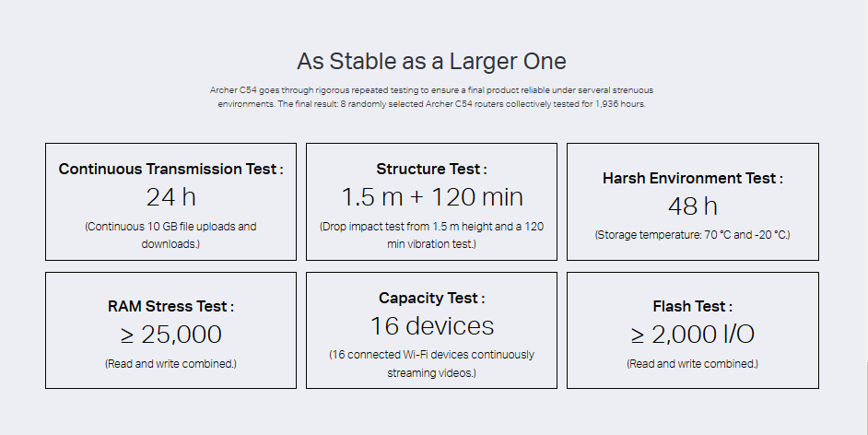Click the 'As Stable as a Larger One' heading
The image size is (868, 435).
(431, 62)
